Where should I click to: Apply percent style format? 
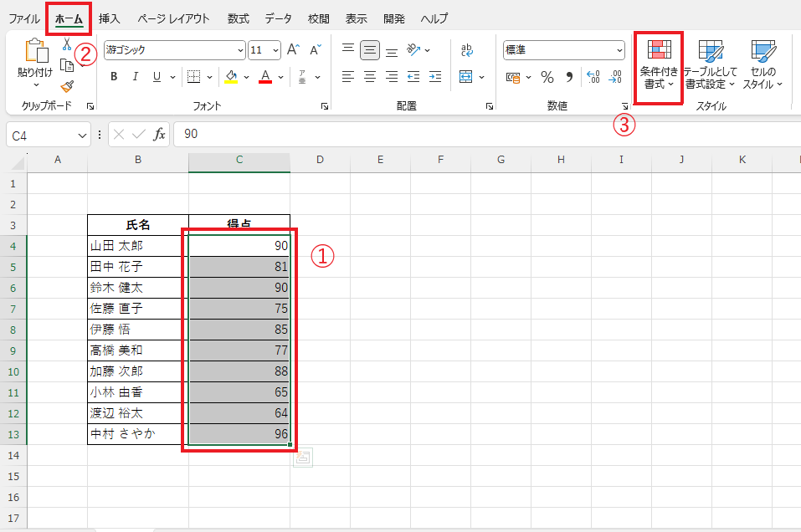547,77
